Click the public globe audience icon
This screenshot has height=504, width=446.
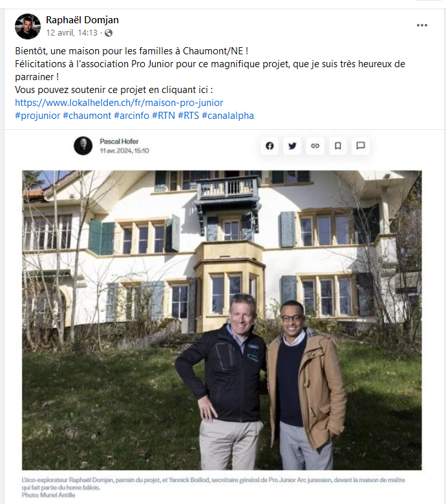[x=109, y=33]
